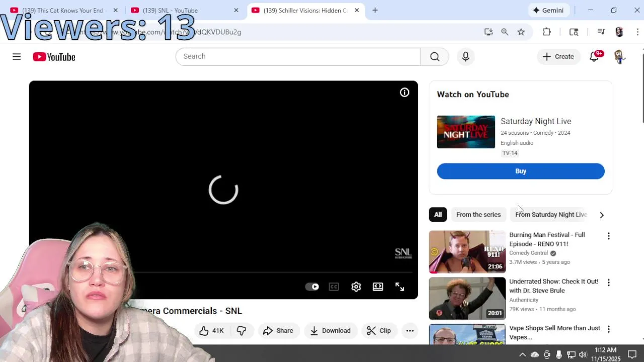Show hidden system tray icons chevron
Screen dimensions: 644x362
pyautogui.click(x=523, y=354)
